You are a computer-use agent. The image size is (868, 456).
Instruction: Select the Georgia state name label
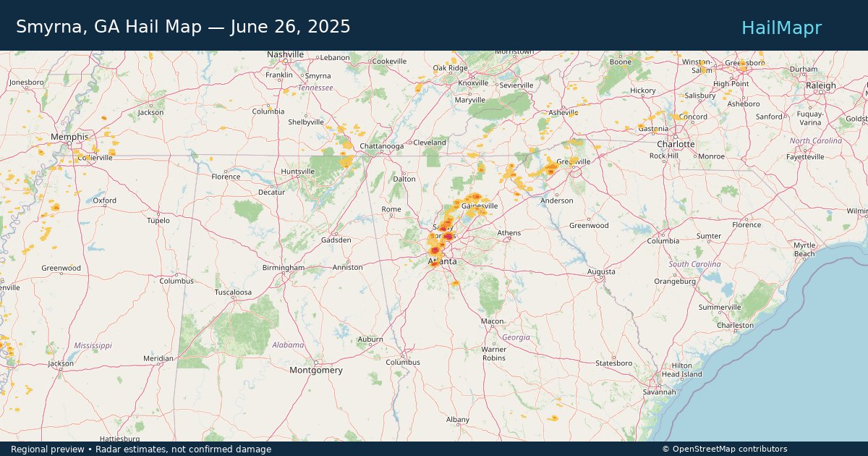tap(516, 337)
